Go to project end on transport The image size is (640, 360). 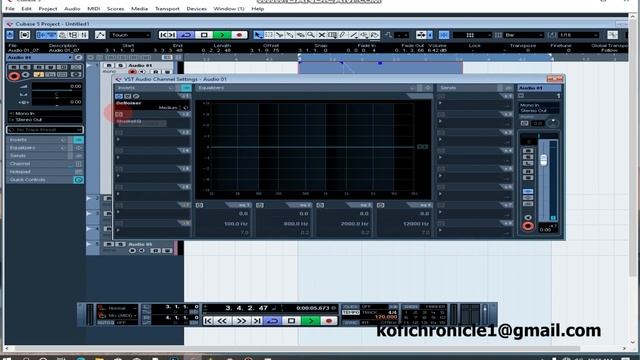click(x=257, y=321)
